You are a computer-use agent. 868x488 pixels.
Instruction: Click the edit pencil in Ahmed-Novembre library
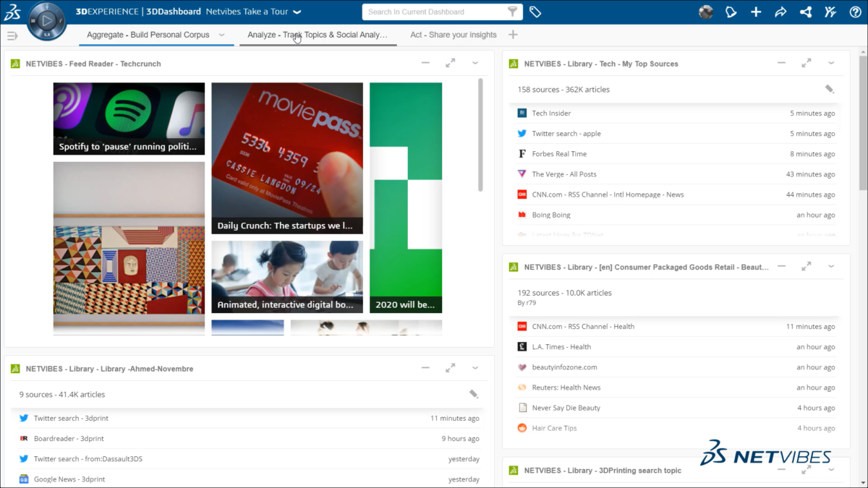474,394
